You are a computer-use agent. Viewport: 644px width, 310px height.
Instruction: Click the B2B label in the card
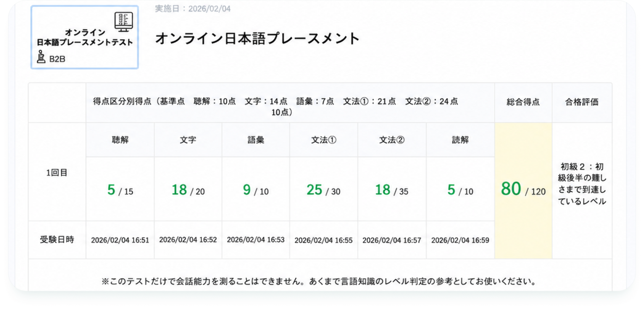pyautogui.click(x=57, y=59)
